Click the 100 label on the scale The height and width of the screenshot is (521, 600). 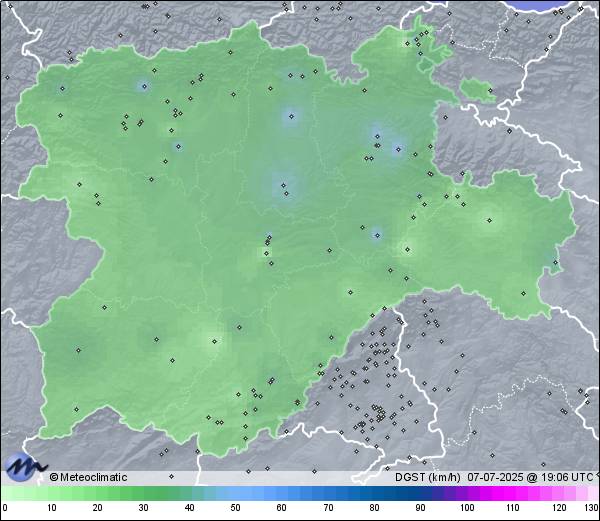(x=467, y=508)
